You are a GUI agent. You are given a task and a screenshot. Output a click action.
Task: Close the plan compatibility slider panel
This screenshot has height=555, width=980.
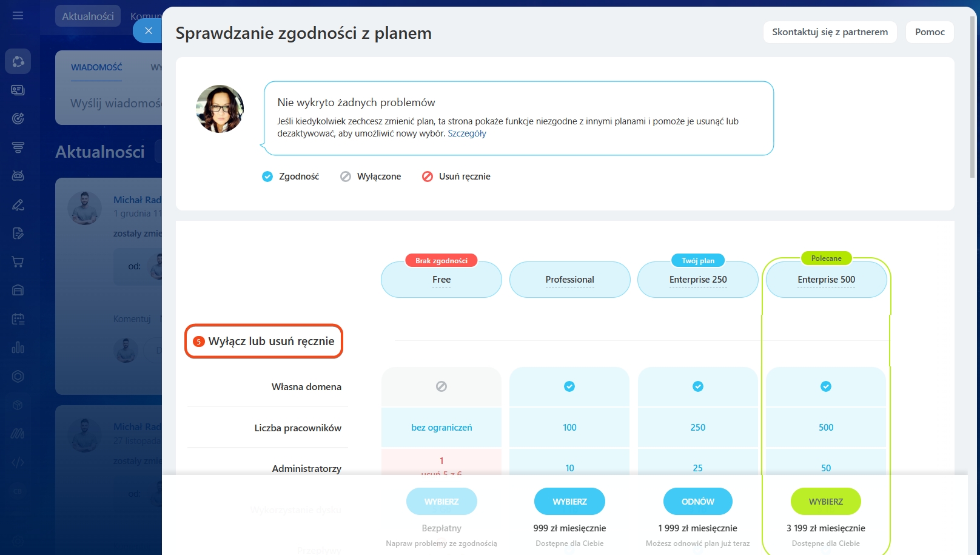pyautogui.click(x=148, y=31)
